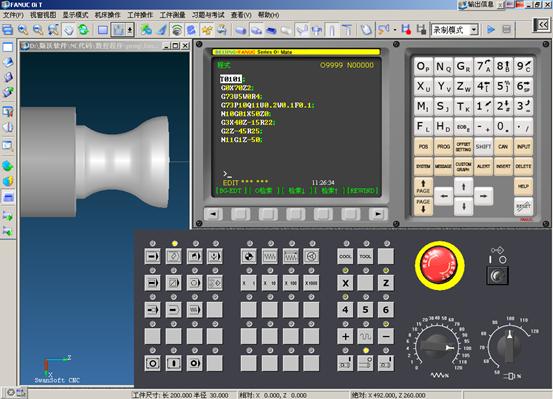Toggle the program protect key switch

[497, 276]
